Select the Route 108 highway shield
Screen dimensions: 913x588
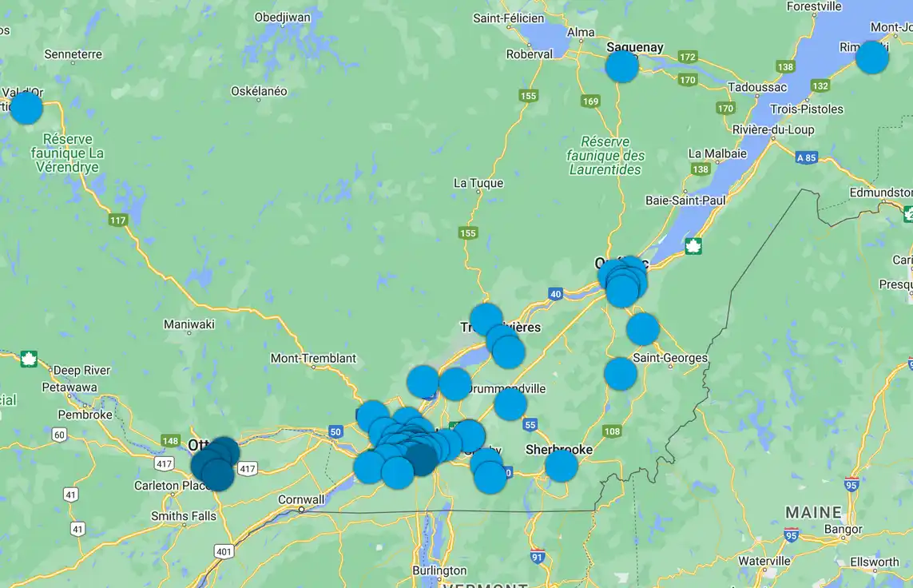612,432
